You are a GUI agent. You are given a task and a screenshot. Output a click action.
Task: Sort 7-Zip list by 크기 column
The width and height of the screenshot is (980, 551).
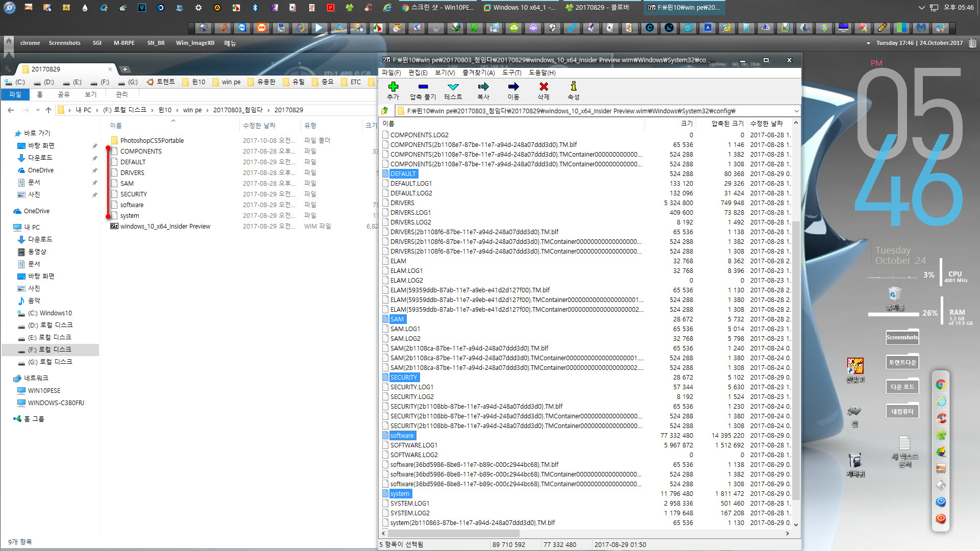pos(670,123)
